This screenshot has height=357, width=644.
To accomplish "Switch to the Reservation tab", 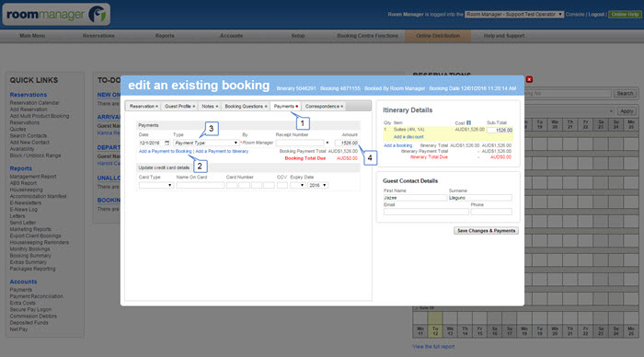I will [x=143, y=107].
